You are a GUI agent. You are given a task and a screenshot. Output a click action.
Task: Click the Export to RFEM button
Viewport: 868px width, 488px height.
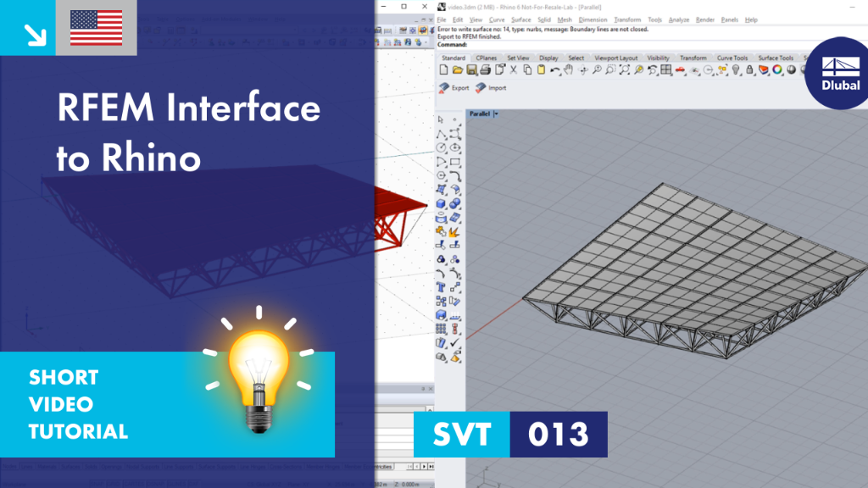(454, 88)
